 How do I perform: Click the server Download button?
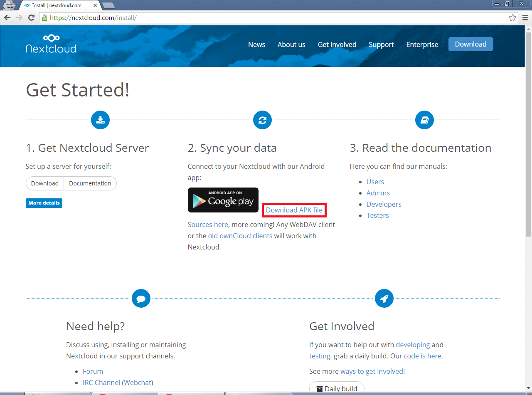tap(45, 183)
